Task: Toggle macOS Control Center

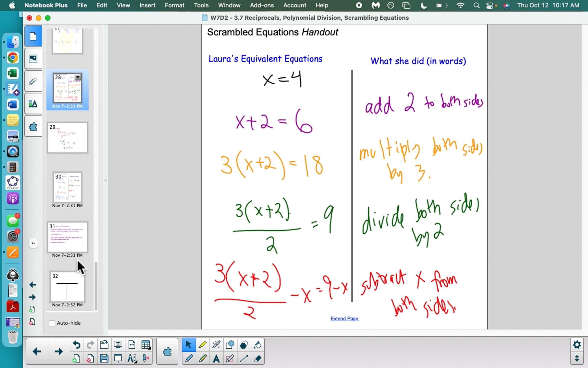Action: pyautogui.click(x=490, y=5)
